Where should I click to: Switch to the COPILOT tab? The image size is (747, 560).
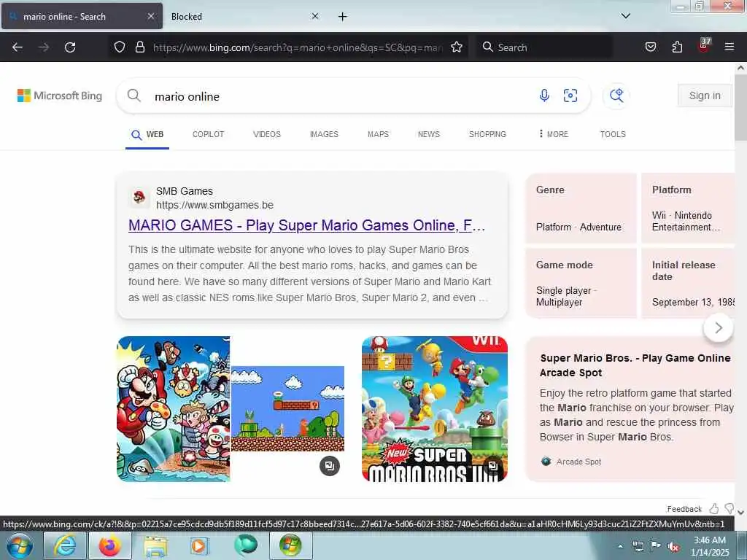(x=208, y=134)
